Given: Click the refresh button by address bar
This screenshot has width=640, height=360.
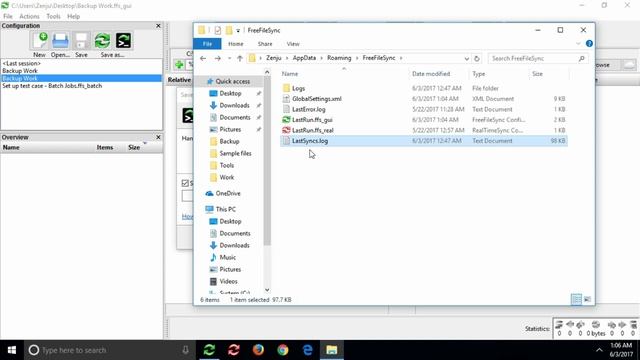Looking at the screenshot, I should 476,58.
